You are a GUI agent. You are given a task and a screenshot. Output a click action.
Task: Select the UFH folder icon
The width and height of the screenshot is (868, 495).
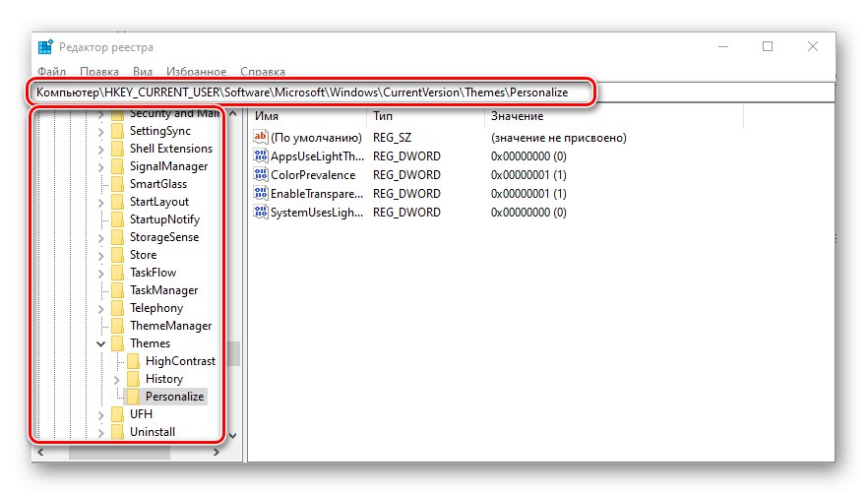[117, 414]
